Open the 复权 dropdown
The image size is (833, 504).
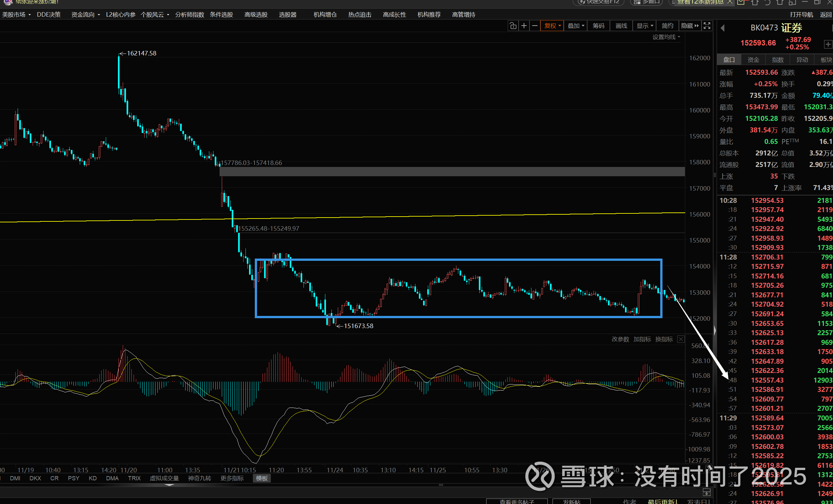pos(552,26)
